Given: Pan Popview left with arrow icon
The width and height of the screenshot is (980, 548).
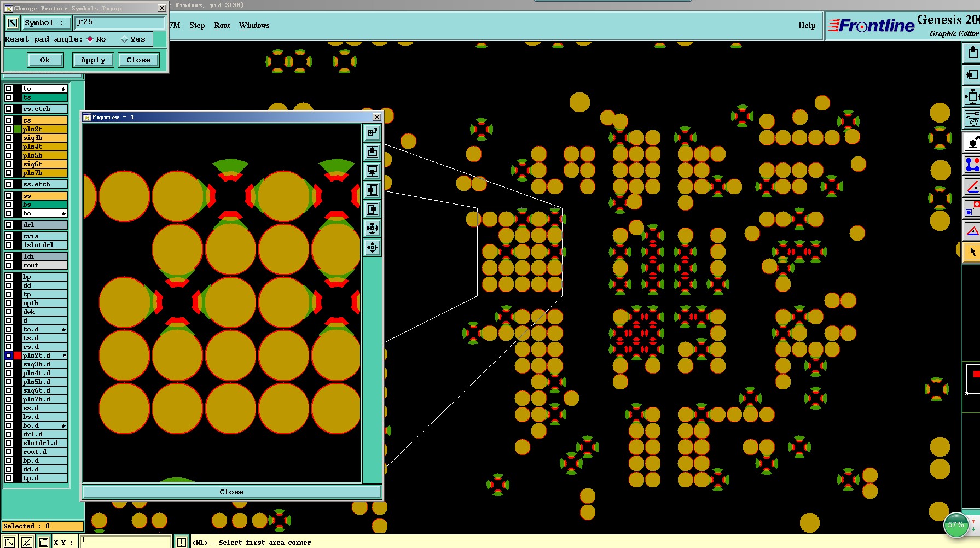Looking at the screenshot, I should (x=372, y=190).
